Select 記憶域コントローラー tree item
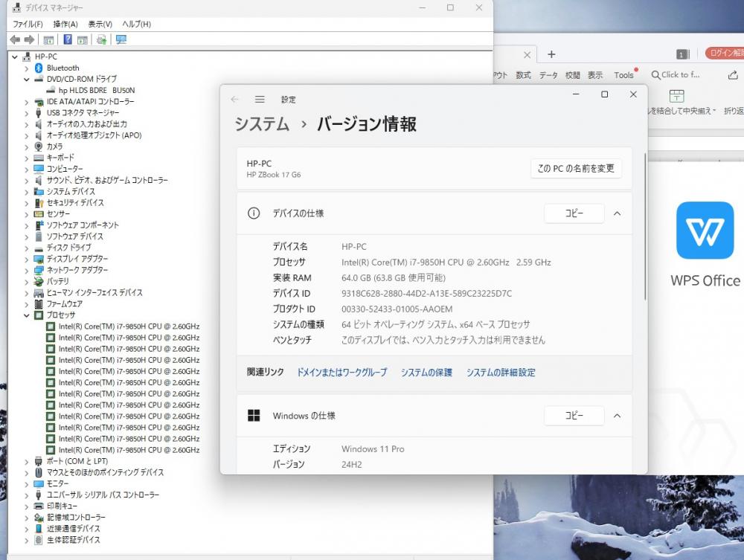This screenshot has height=560, width=744. coord(76,518)
